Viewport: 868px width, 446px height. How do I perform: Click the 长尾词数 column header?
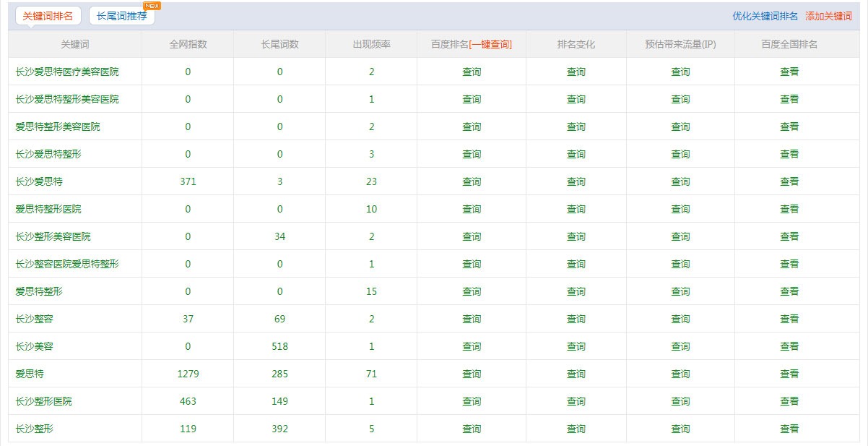click(x=279, y=44)
